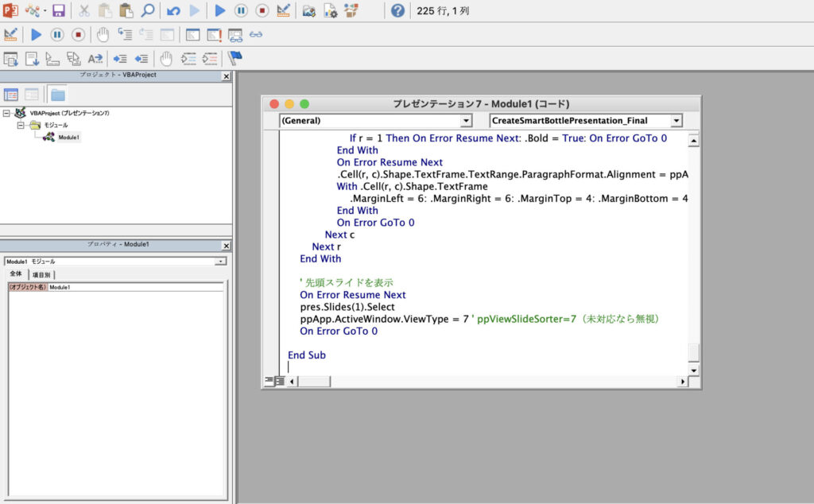The image size is (814, 504).
Task: Click the Save icon in top toolbar
Action: tap(58, 11)
